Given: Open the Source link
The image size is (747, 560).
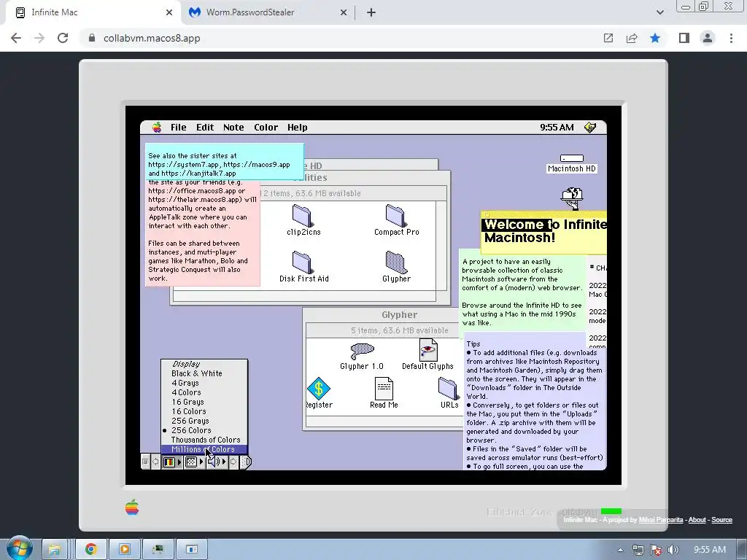Looking at the screenshot, I should click(721, 519).
